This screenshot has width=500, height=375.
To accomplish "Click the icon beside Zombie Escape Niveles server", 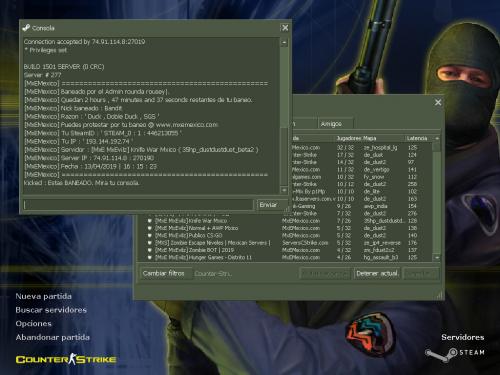I will [150, 243].
